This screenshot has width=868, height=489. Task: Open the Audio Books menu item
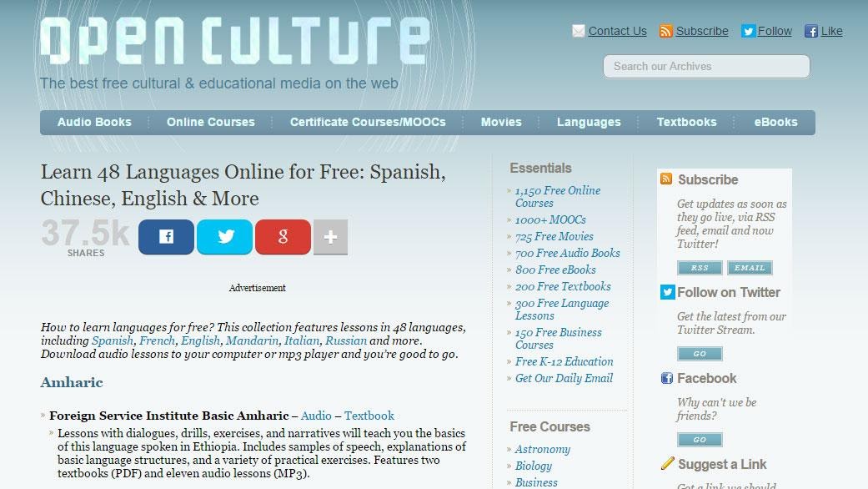95,122
